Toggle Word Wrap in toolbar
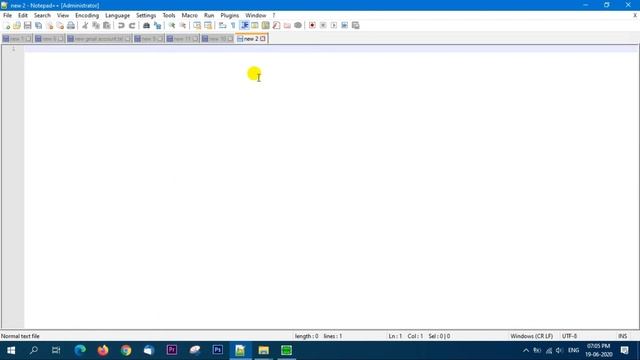Screen dimensions: 640x360 222,25
